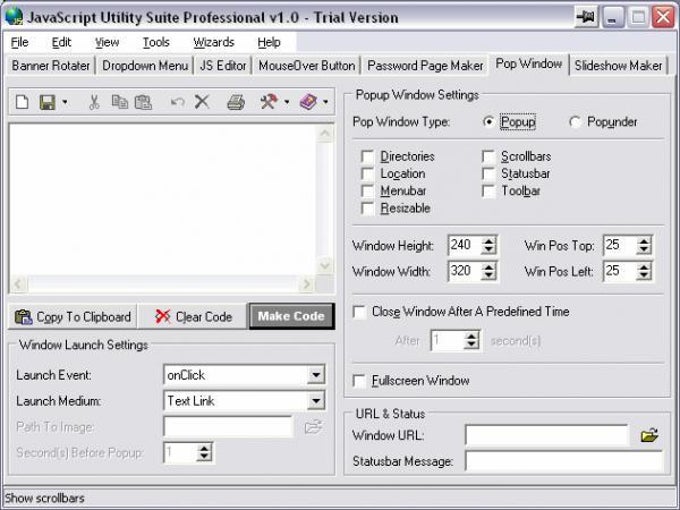Switch to Banner Rotater tab
680x510 pixels.
pos(51,65)
